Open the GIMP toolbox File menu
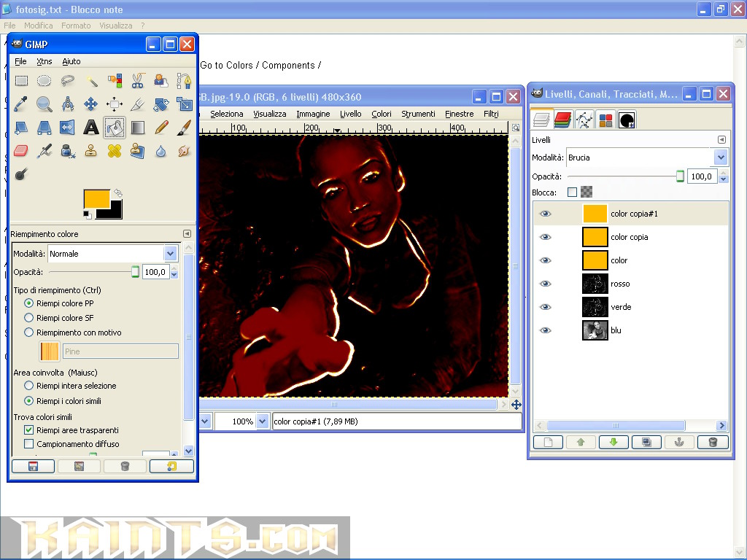This screenshot has width=747, height=560. click(20, 61)
